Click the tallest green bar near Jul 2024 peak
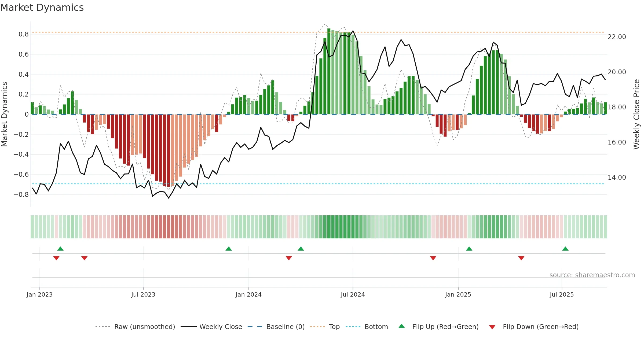This screenshot has width=644, height=362. pos(329,71)
